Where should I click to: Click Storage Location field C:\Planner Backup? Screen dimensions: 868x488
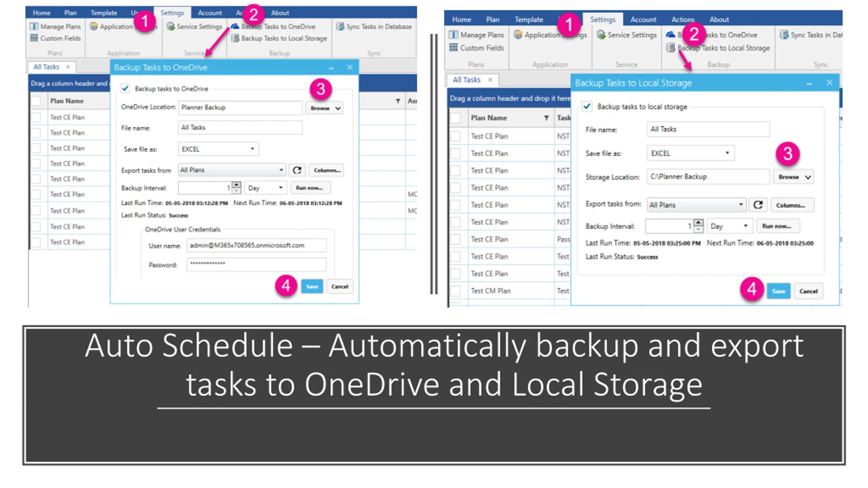708,177
